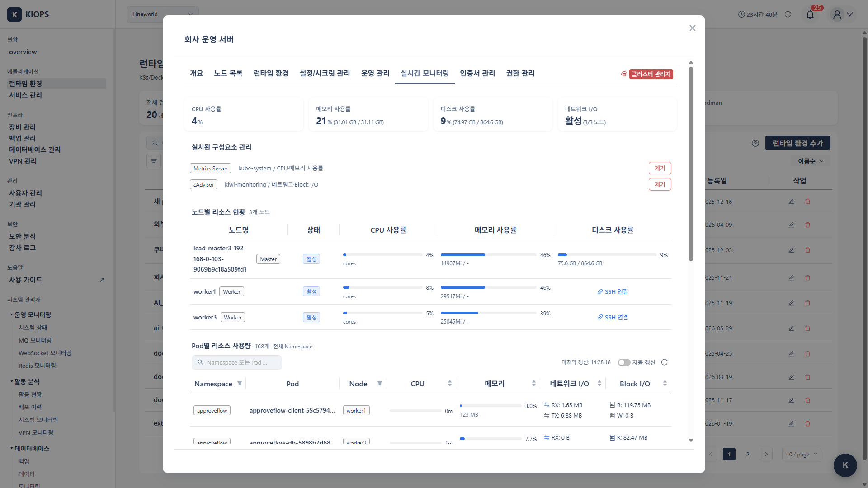Collapse the 활동 분석 tree section

[x=12, y=381]
